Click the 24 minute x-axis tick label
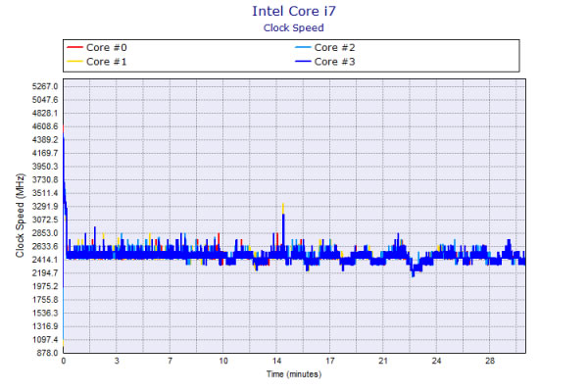This screenshot has height=392, width=588. [x=436, y=361]
